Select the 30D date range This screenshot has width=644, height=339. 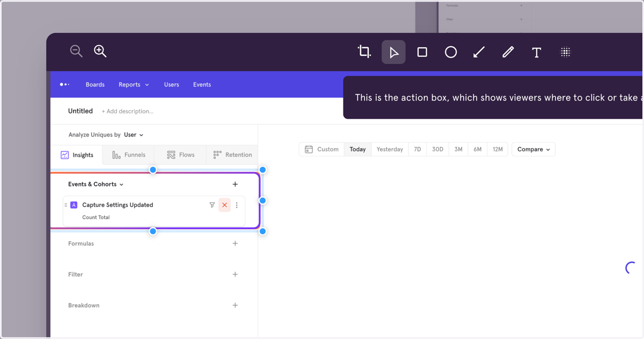438,149
